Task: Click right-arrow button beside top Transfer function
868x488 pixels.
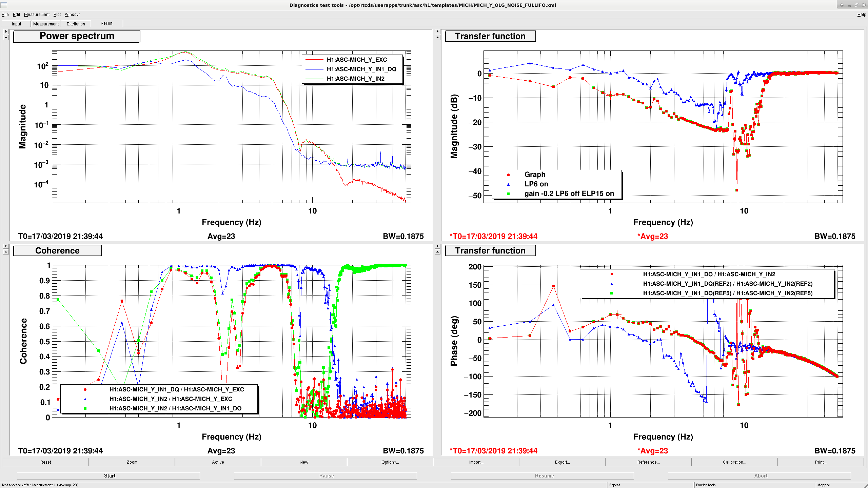Action: pyautogui.click(x=437, y=31)
